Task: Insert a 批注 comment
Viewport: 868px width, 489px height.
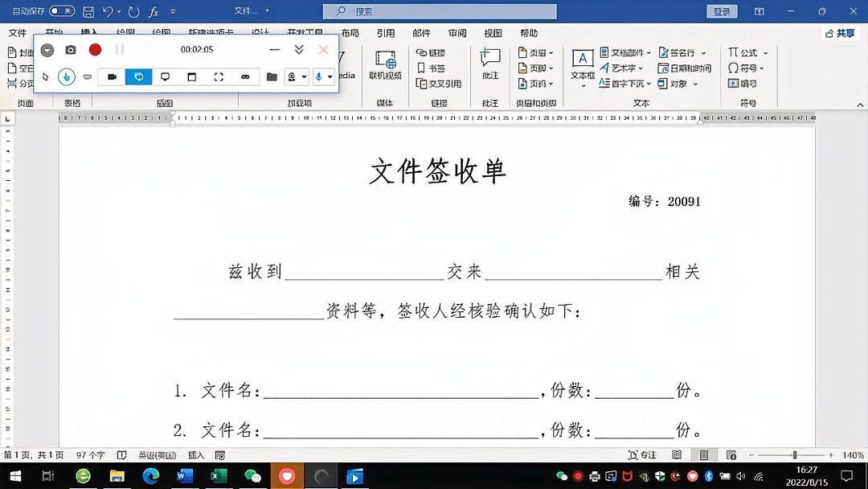Action: 489,61
